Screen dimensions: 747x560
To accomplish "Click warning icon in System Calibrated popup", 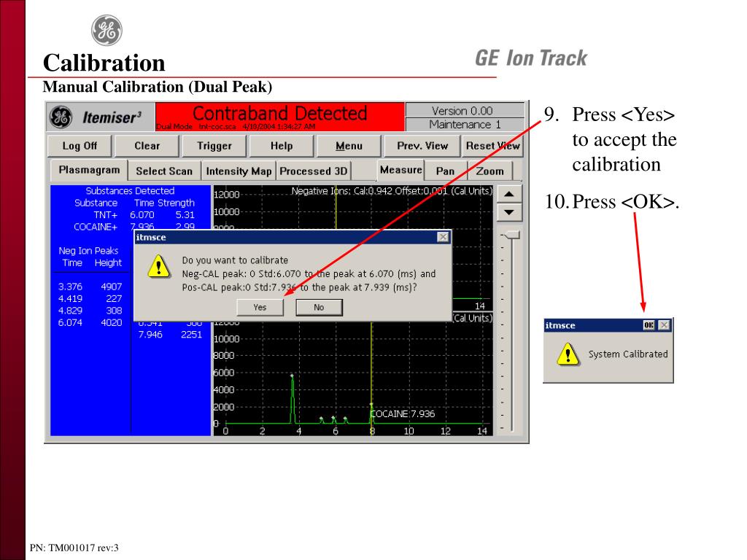I will point(568,354).
